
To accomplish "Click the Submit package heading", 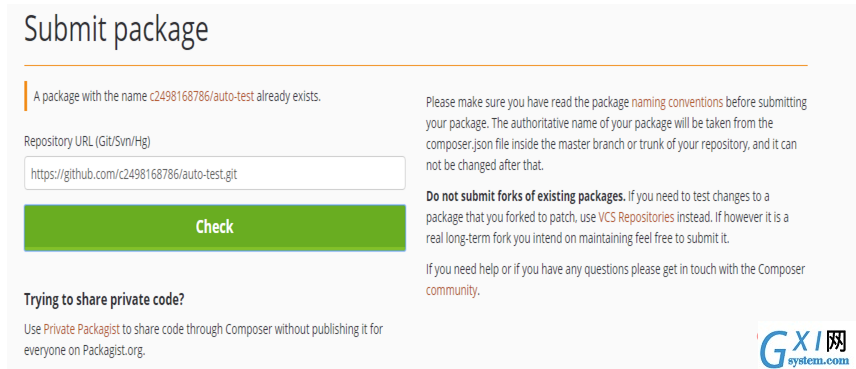I will pos(116,29).
